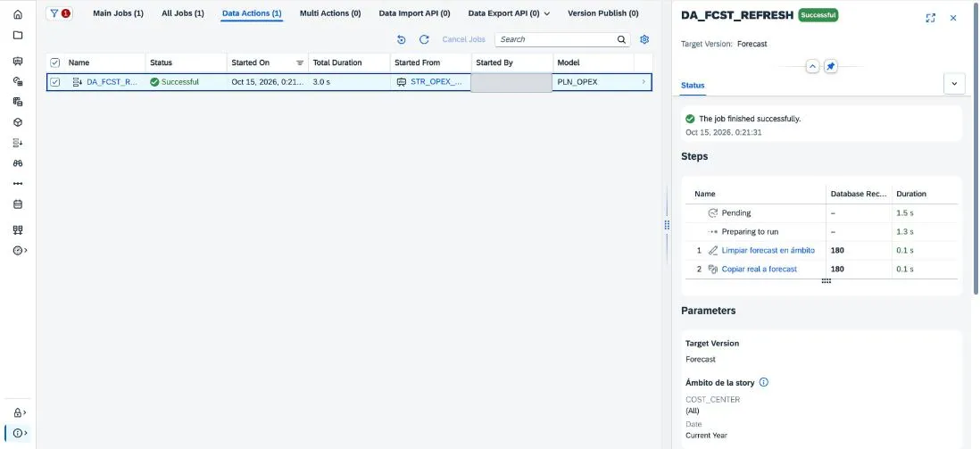Screen dimensions: 980x449
Task: Open the Limpiar forecast en ámbito step
Action: tap(768, 250)
